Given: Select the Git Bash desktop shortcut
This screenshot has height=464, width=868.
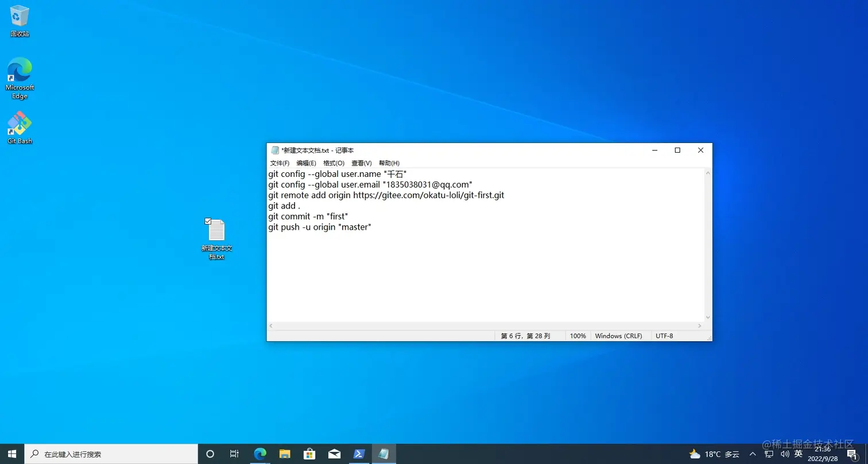Looking at the screenshot, I should [20, 127].
